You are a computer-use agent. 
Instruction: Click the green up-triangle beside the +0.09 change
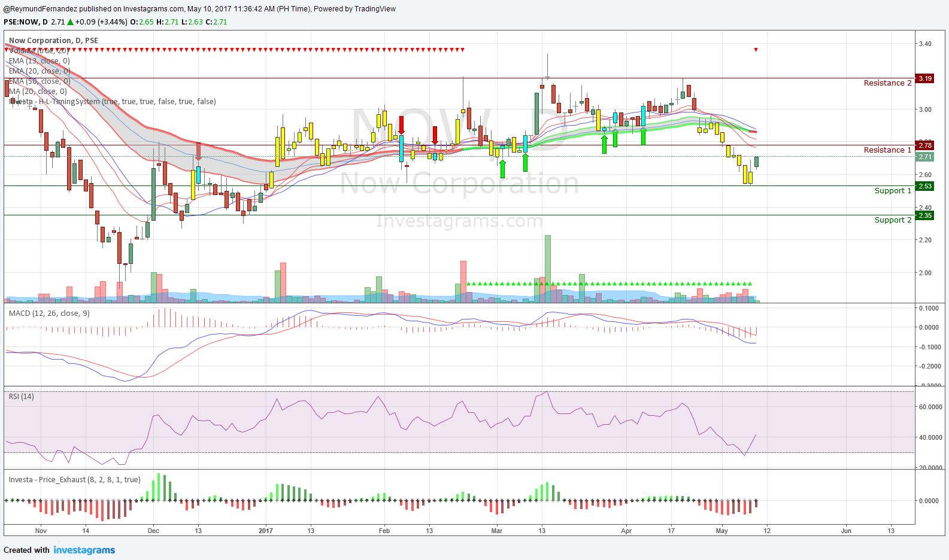[x=71, y=22]
